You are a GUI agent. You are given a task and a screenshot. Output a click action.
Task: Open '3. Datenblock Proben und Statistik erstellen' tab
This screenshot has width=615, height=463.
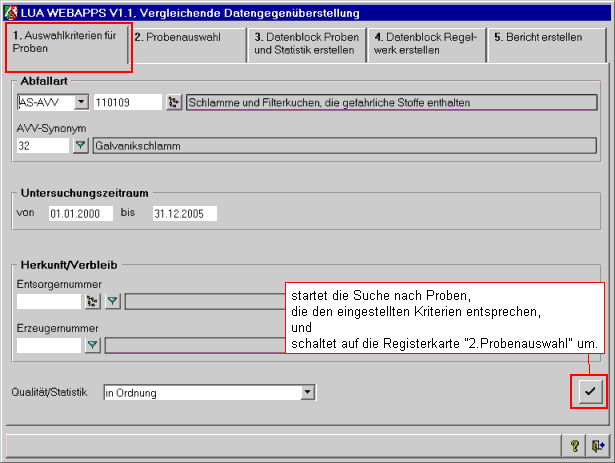coord(307,44)
